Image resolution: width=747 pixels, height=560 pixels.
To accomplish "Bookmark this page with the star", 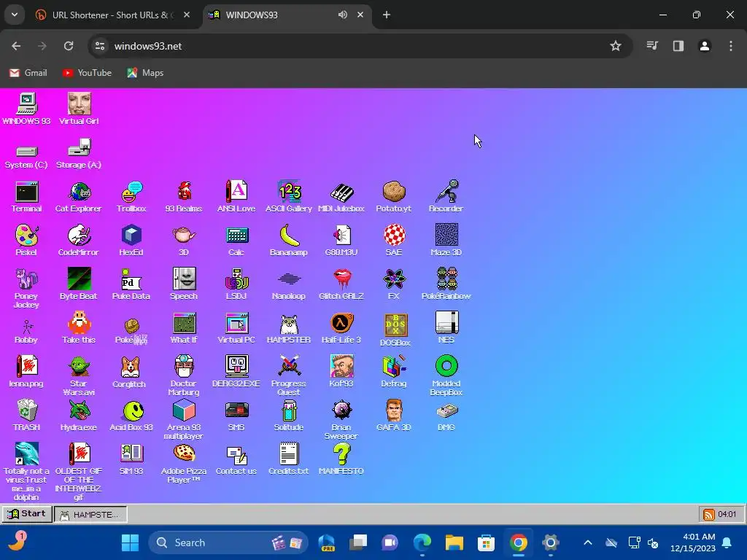I will pos(616,46).
